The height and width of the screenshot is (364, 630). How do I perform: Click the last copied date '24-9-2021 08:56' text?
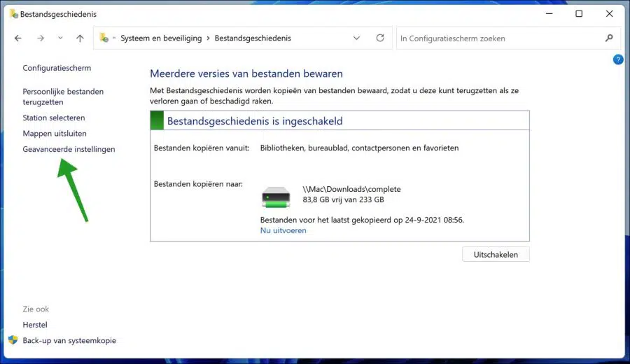434,220
